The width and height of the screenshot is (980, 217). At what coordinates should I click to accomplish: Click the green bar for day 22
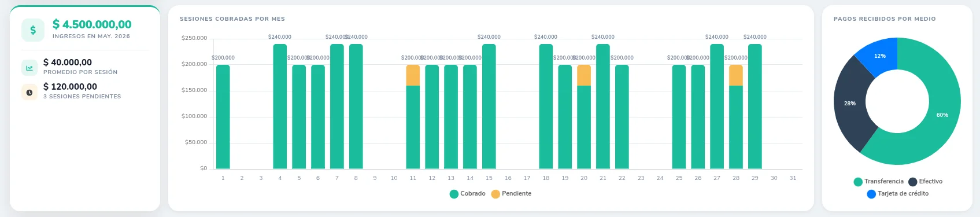pos(622,117)
